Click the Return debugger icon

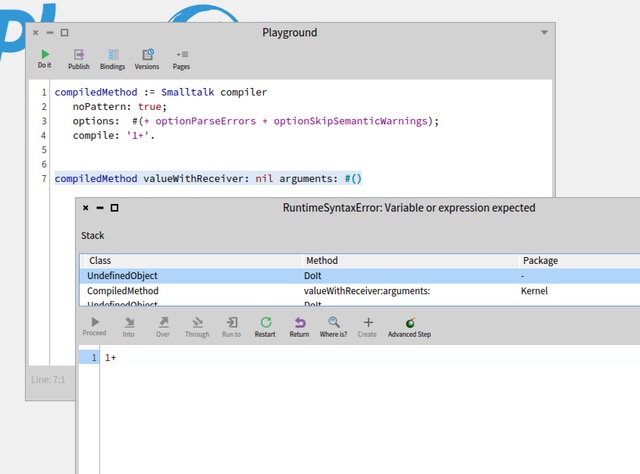coord(299,327)
